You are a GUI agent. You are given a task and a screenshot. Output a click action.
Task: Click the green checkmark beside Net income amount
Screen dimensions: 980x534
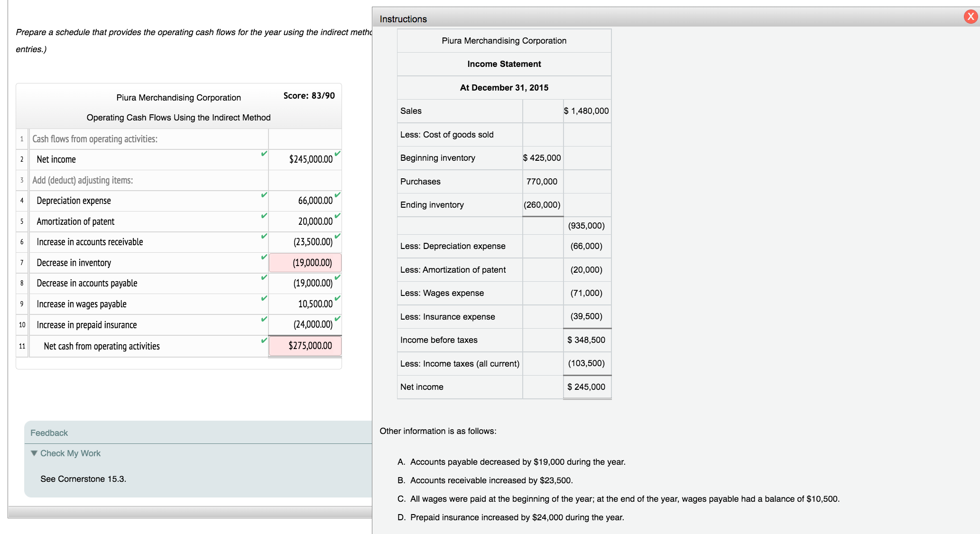point(337,153)
